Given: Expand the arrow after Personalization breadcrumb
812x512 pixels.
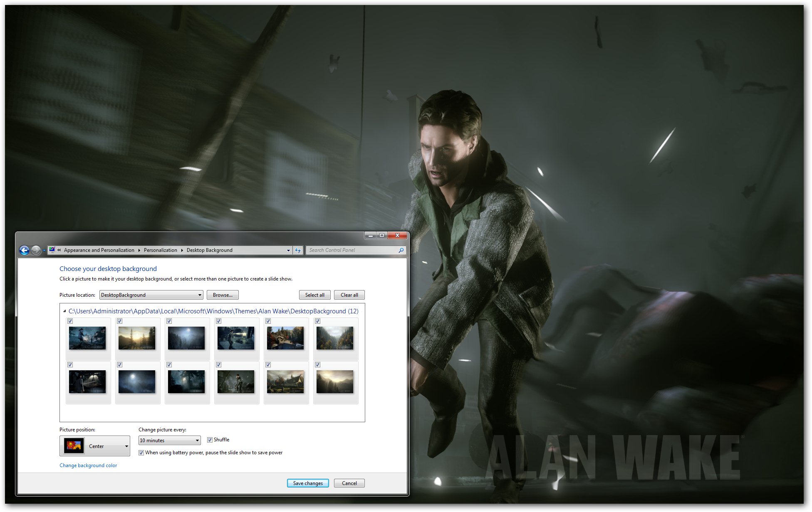Looking at the screenshot, I should point(182,250).
